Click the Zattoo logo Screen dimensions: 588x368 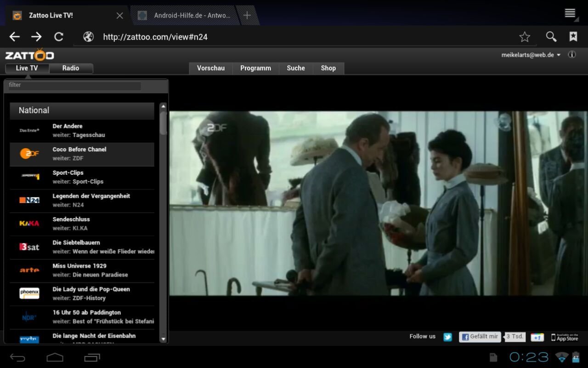click(29, 55)
